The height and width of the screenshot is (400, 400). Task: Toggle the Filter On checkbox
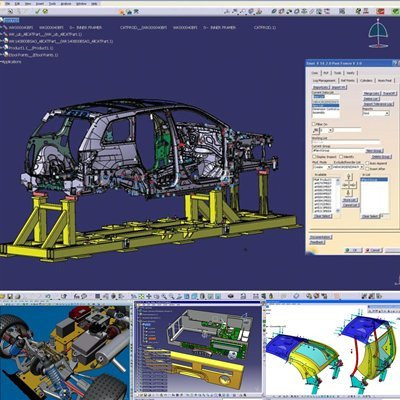point(314,124)
